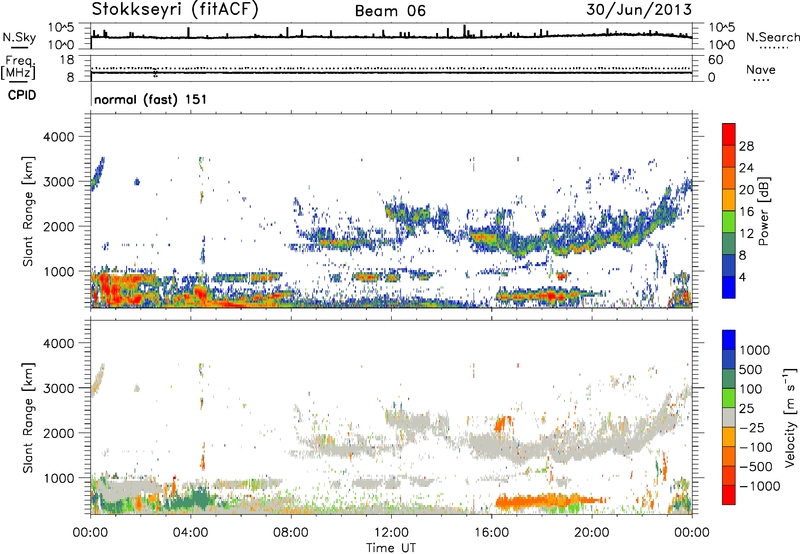Click the "Power [dB]" colorbar title

[763, 211]
